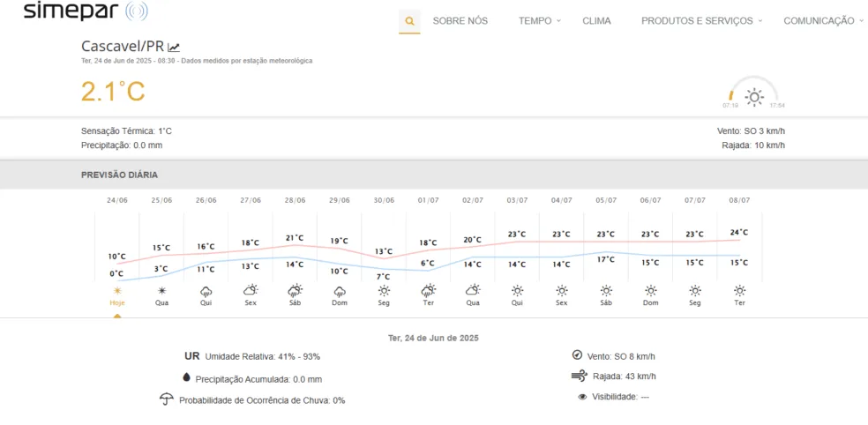868x425 pixels.
Task: Select Ter 08/07 sun icon
Action: [739, 290]
